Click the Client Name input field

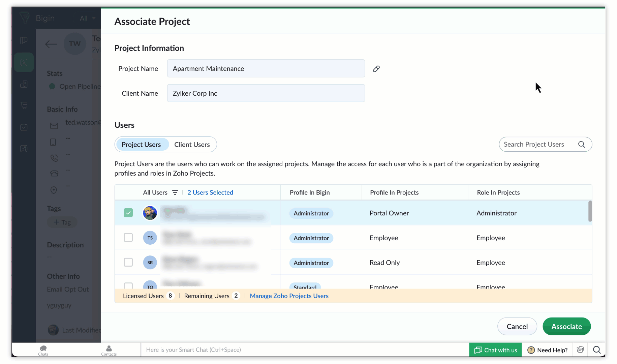tap(266, 93)
